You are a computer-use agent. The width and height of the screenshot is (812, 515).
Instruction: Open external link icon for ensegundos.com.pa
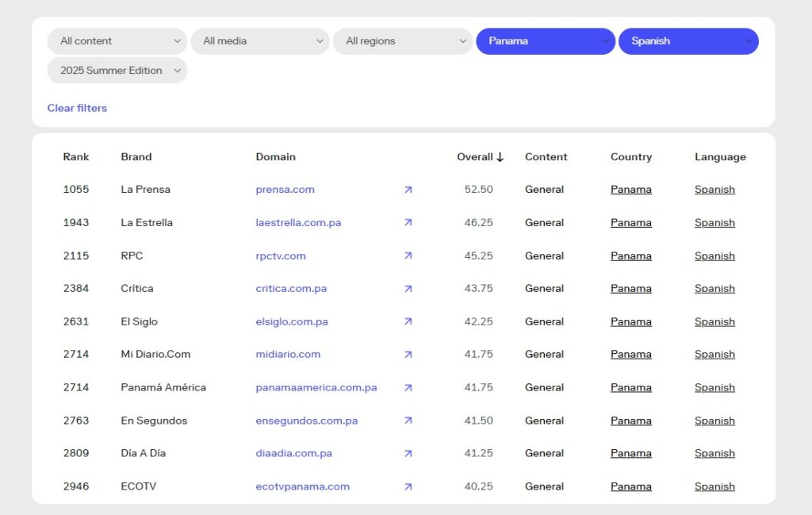pos(408,421)
